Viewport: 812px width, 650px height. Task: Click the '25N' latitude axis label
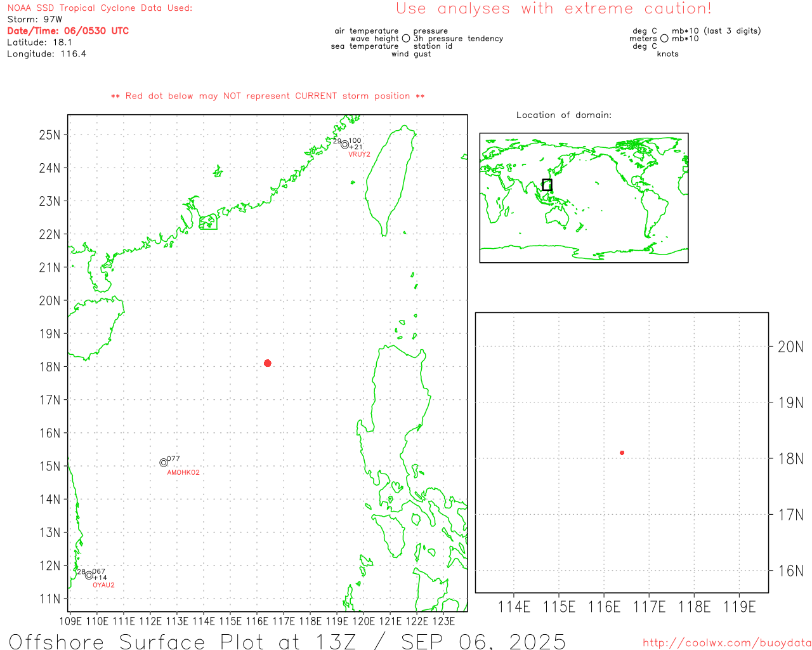tap(49, 135)
